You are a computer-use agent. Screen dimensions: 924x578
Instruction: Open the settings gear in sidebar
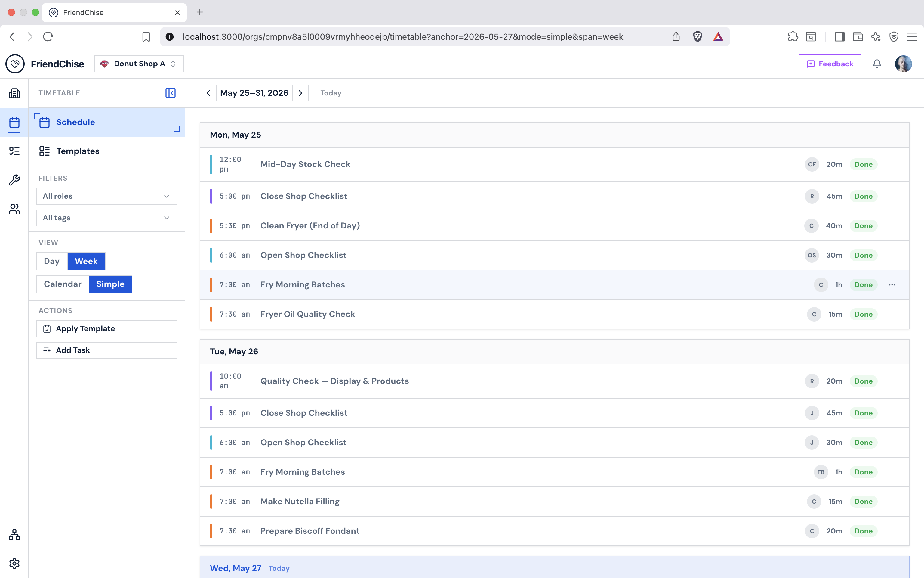(14, 564)
